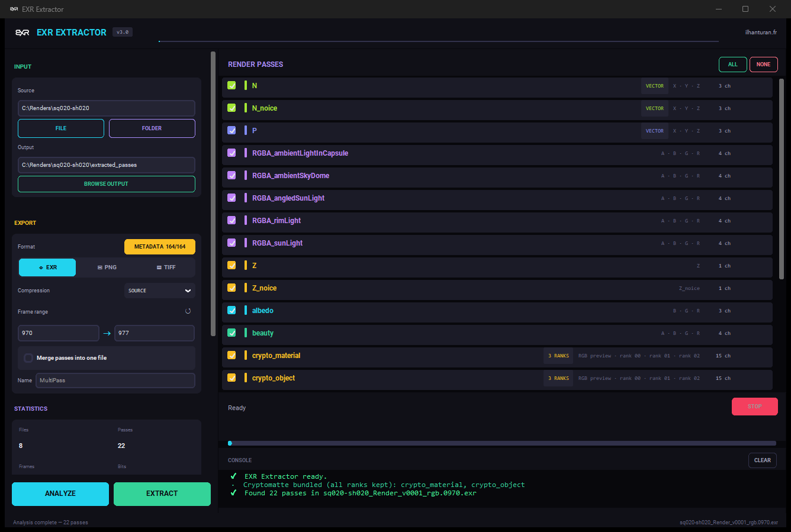Click 3 RANKS badge on crypto_material
Image resolution: width=791 pixels, height=532 pixels.
pyautogui.click(x=558, y=356)
